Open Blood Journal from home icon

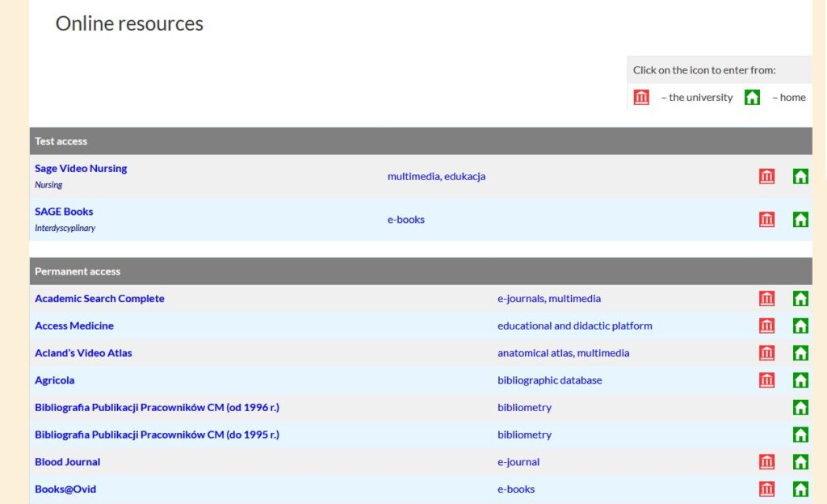(x=800, y=462)
